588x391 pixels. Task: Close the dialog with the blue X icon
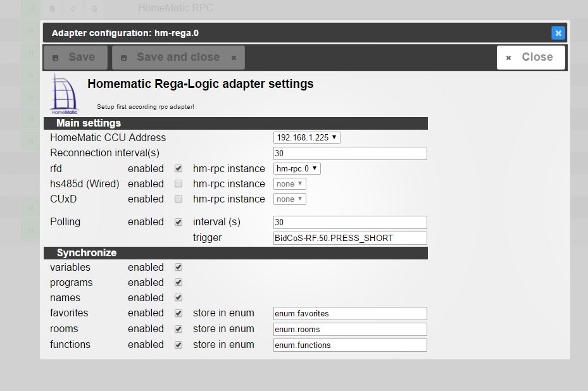[x=558, y=33]
